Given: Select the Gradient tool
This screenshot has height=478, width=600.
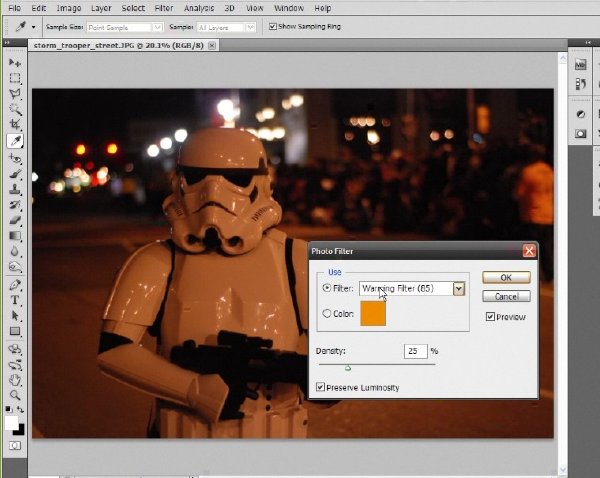Looking at the screenshot, I should pos(15,235).
